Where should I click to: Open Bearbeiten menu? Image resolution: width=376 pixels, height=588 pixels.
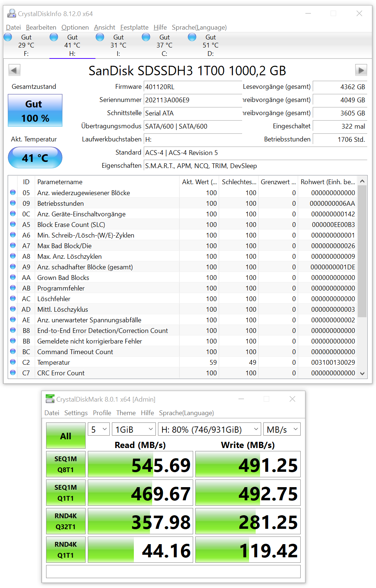click(x=41, y=27)
